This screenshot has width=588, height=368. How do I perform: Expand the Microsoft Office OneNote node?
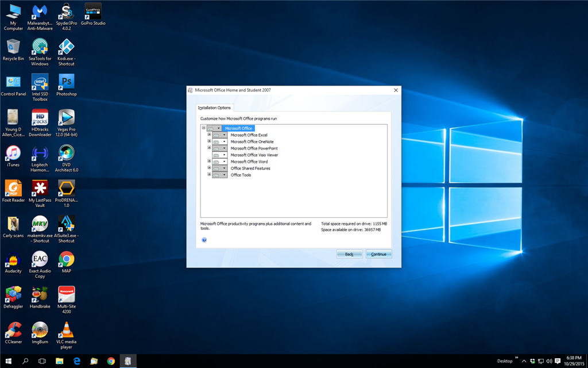point(209,141)
